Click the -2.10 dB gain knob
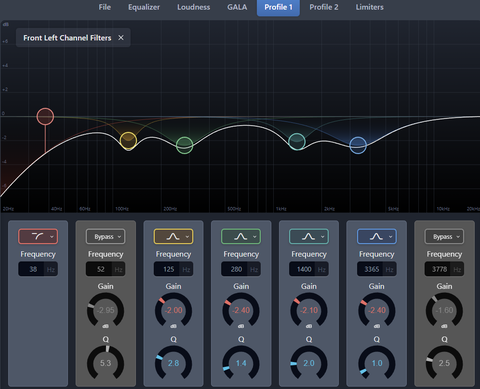 [x=309, y=311]
